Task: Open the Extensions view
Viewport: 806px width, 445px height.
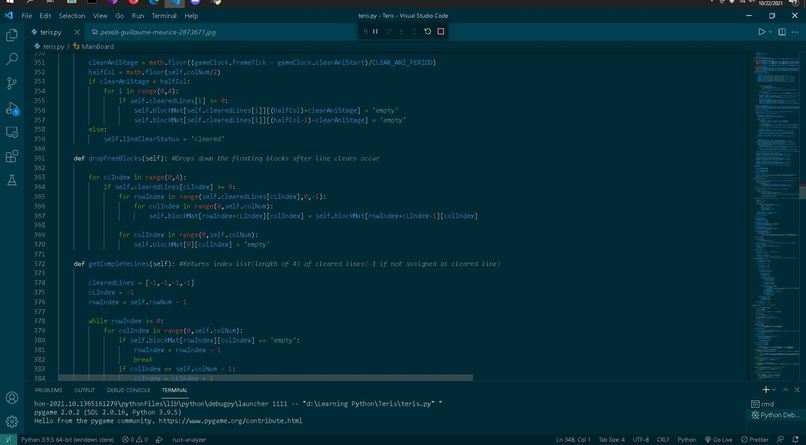Action: coord(11,156)
